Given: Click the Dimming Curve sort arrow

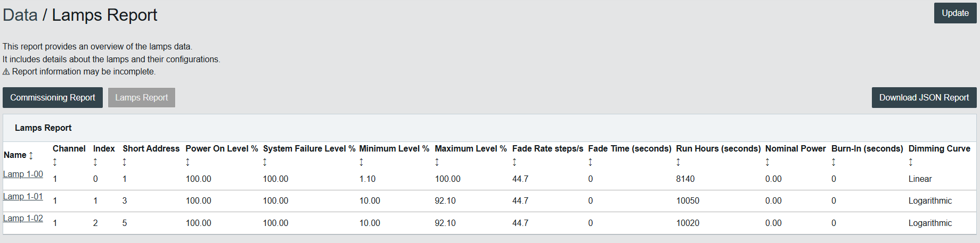Looking at the screenshot, I should click(911, 162).
